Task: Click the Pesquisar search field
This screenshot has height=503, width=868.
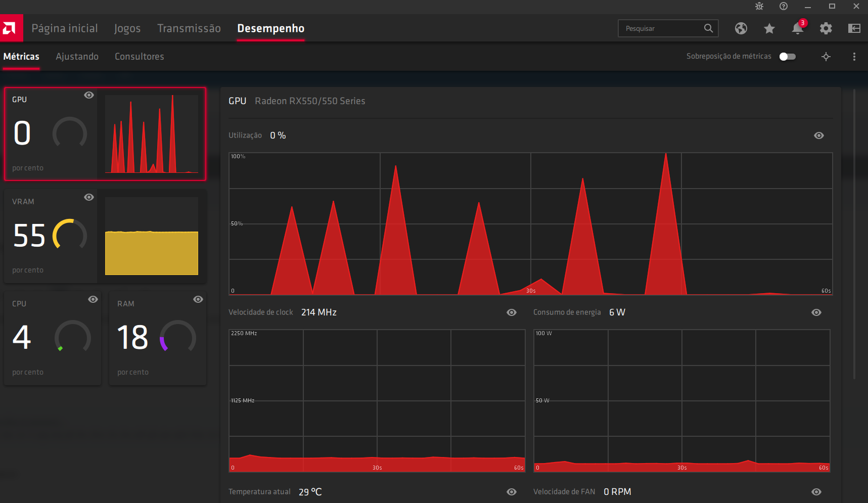Action: pyautogui.click(x=662, y=28)
